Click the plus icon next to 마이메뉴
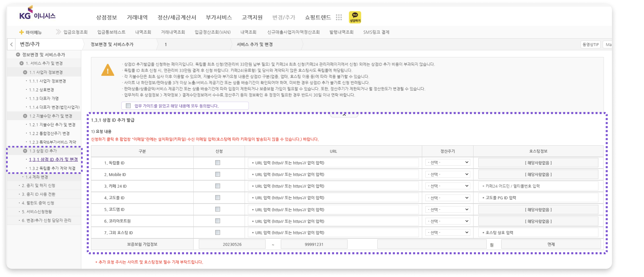 21,32
